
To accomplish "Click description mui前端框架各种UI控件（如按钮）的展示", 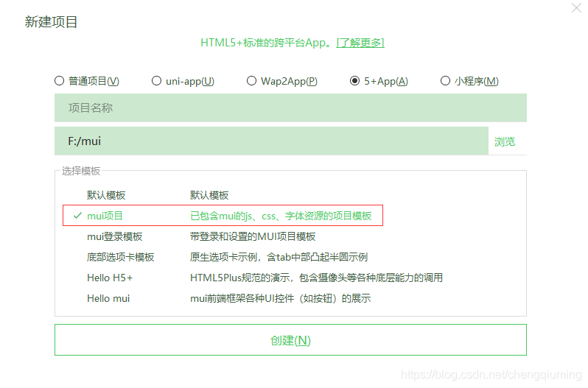I will pyautogui.click(x=280, y=298).
